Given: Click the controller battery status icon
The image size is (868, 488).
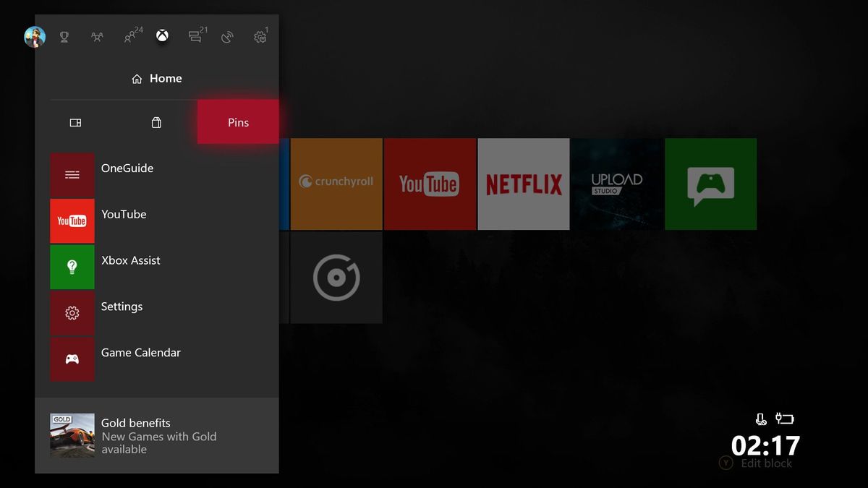Looking at the screenshot, I should [785, 418].
